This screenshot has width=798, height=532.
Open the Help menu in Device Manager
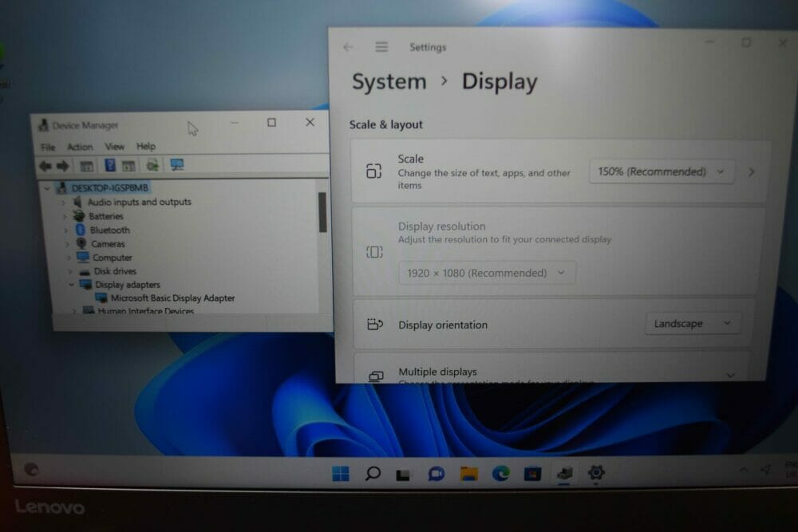pyautogui.click(x=145, y=147)
